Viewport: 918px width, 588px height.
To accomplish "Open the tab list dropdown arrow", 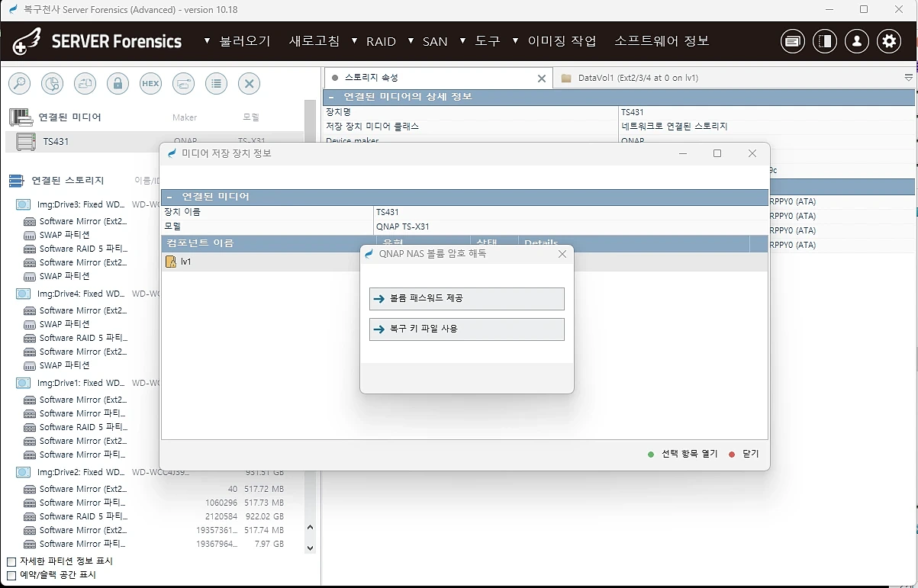I will 908,78.
